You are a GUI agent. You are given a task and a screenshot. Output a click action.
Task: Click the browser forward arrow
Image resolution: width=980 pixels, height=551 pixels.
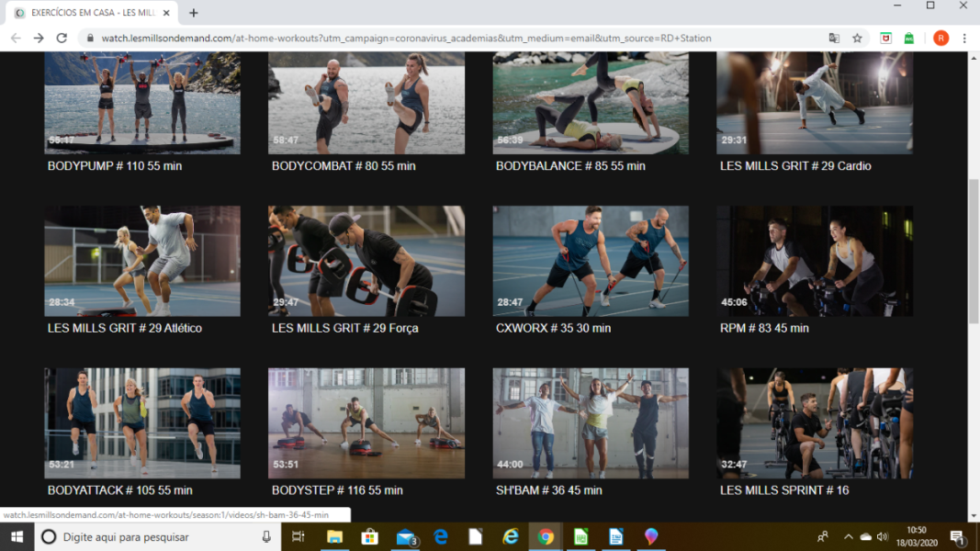(39, 38)
